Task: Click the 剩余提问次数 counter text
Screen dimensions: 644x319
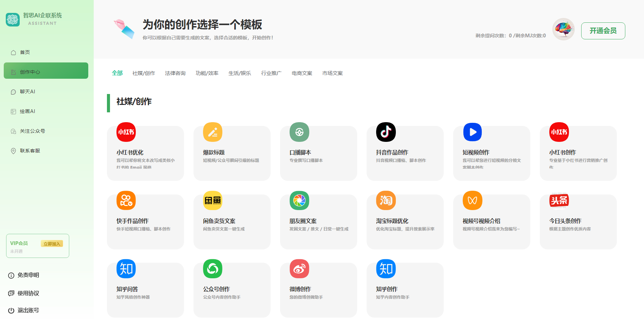Action: [x=511, y=36]
